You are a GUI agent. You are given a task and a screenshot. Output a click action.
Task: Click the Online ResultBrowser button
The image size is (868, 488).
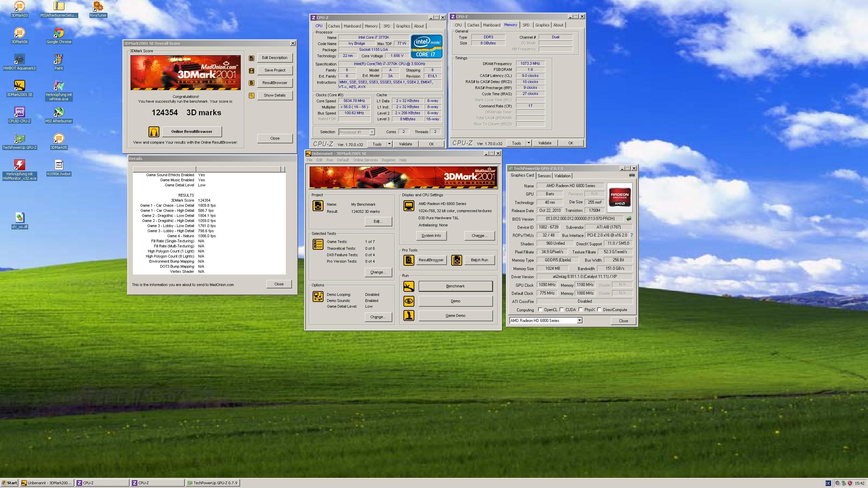coord(192,131)
